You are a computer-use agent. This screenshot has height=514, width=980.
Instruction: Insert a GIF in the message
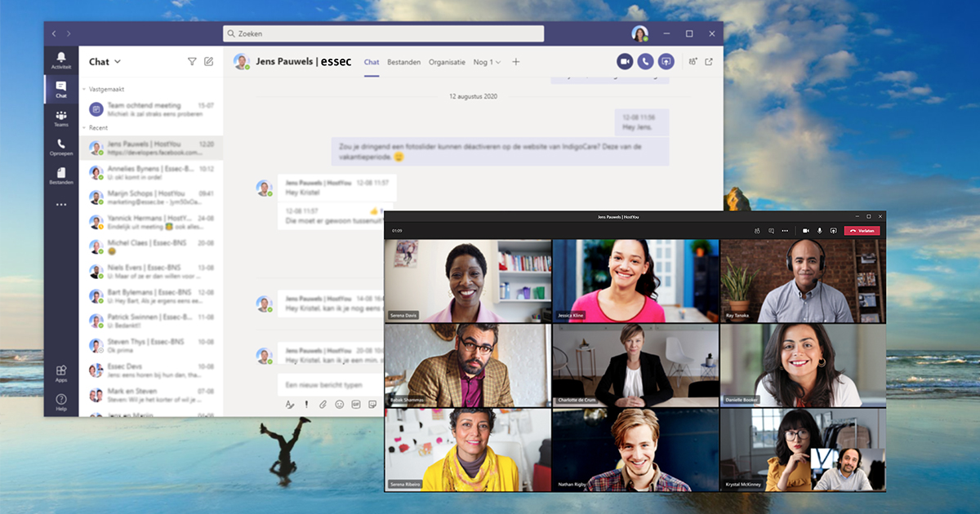click(x=356, y=404)
